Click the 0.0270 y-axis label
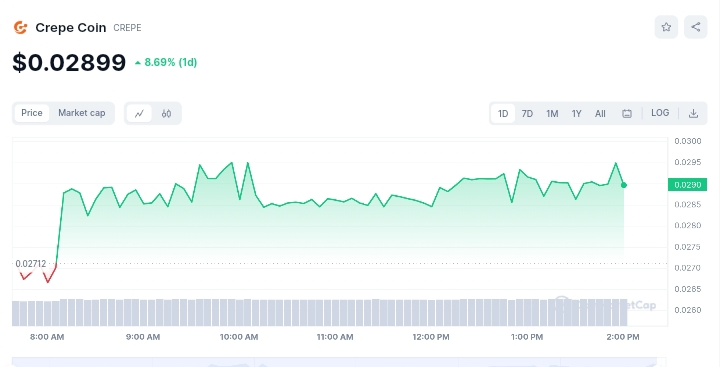The image size is (720, 367). click(688, 268)
